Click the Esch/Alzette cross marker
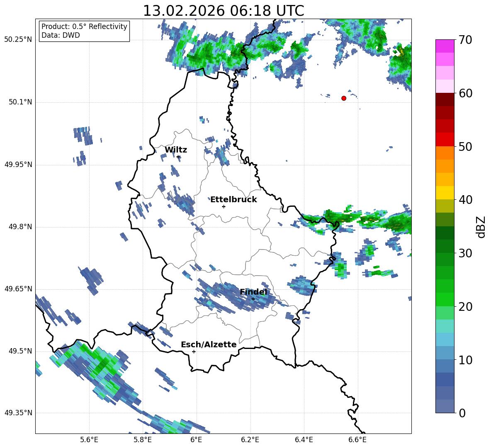491x448 pixels. 194,351
